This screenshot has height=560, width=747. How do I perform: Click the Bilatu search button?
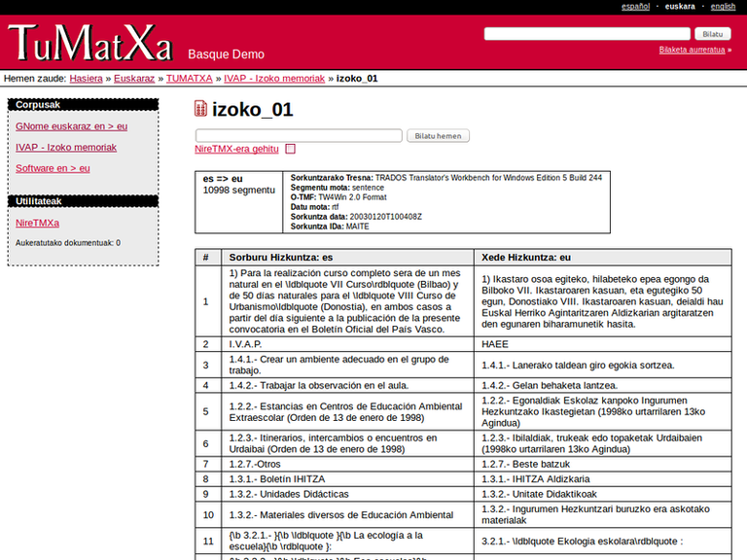[x=713, y=34]
